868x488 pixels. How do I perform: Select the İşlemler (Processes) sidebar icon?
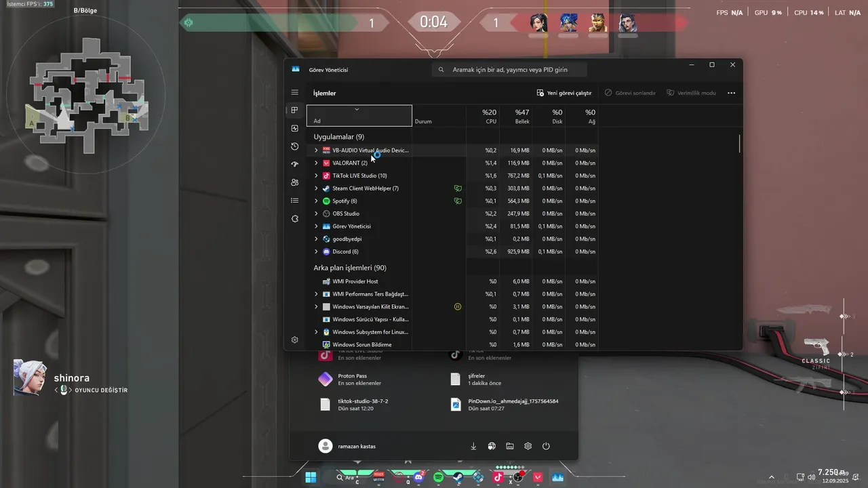[x=294, y=110]
